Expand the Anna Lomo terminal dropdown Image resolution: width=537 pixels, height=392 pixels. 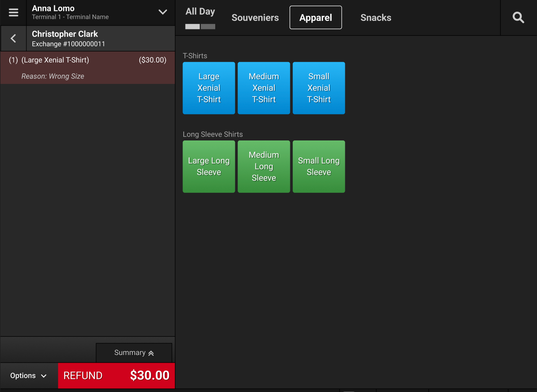click(x=162, y=12)
